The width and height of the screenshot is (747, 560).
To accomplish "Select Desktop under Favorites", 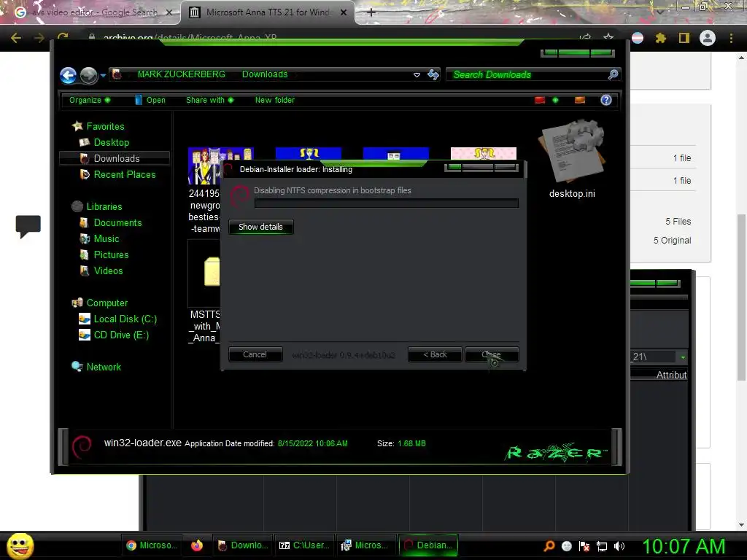I will [x=104, y=142].
